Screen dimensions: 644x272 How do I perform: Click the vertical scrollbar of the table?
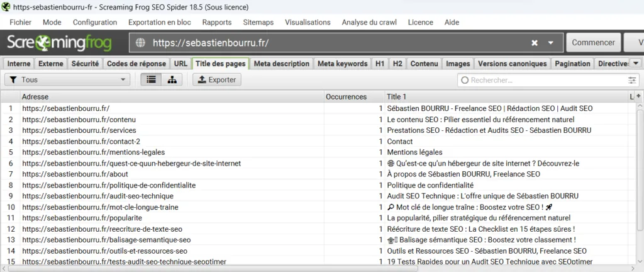click(640, 169)
